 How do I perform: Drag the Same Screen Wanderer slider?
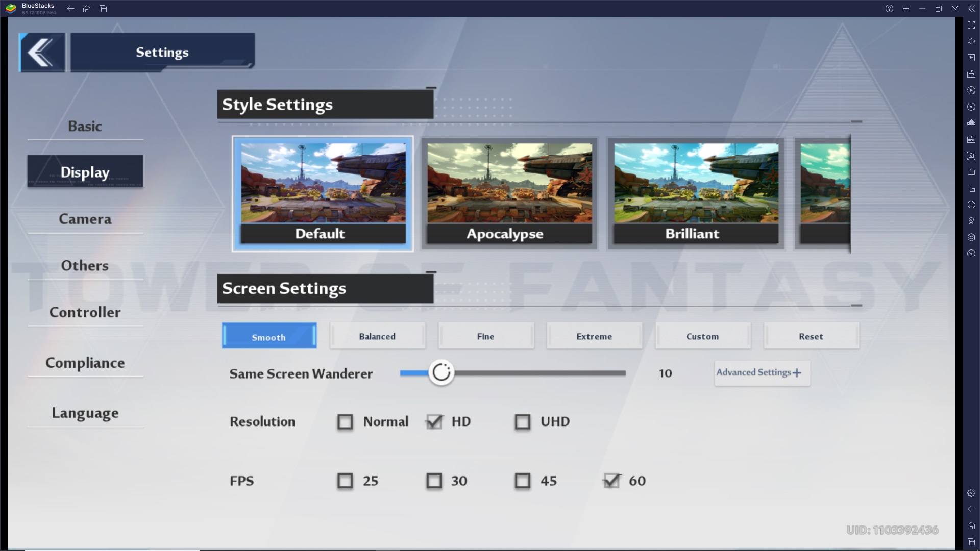(441, 373)
